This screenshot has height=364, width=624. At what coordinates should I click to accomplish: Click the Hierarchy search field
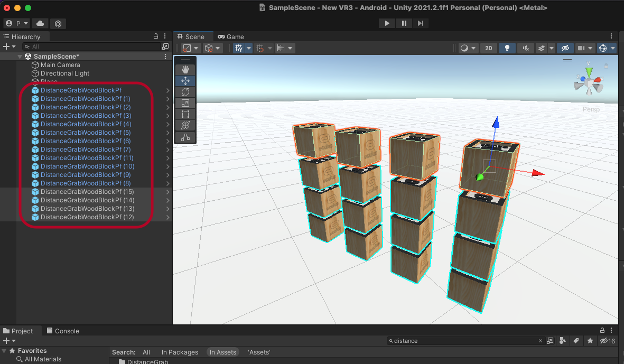(x=91, y=46)
